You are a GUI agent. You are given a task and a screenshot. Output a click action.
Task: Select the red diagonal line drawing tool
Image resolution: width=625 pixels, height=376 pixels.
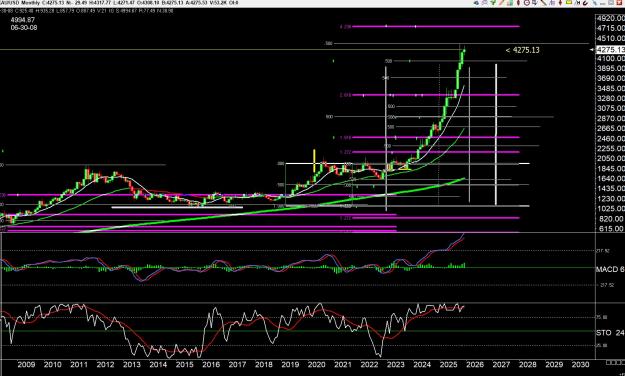click(x=502, y=2)
